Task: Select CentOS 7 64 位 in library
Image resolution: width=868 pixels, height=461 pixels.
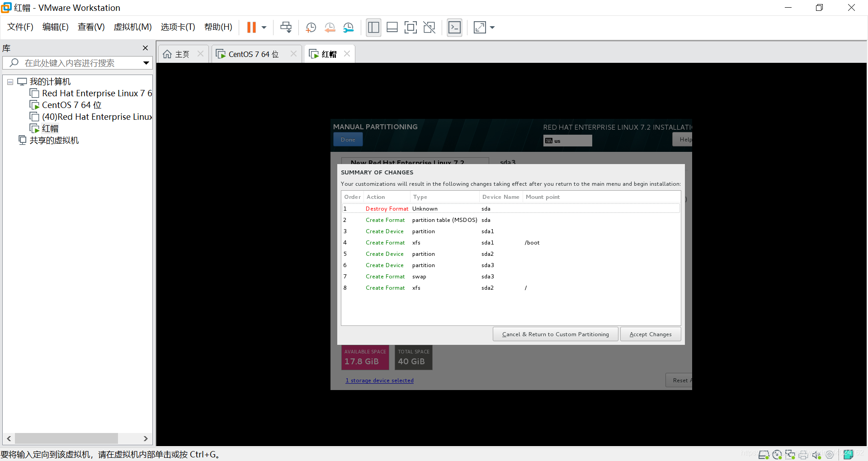Action: (x=66, y=105)
